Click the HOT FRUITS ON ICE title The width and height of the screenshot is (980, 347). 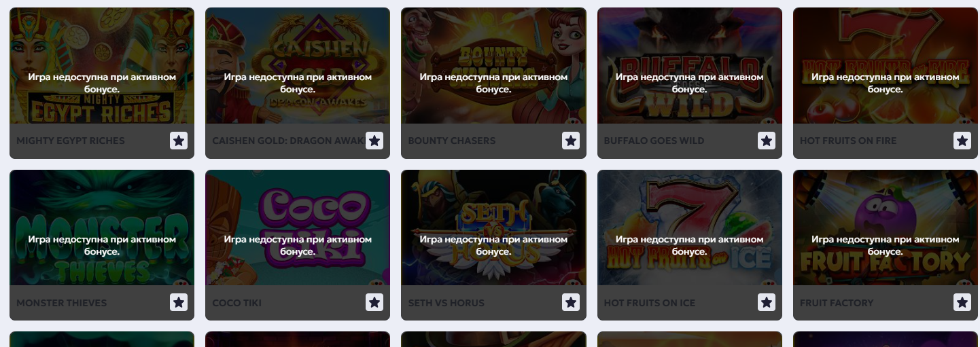point(650,303)
